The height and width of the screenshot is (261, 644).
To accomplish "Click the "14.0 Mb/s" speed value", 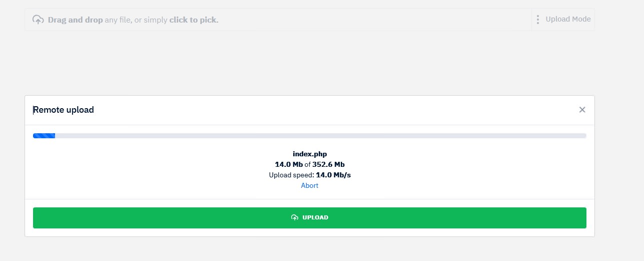I will tap(333, 175).
